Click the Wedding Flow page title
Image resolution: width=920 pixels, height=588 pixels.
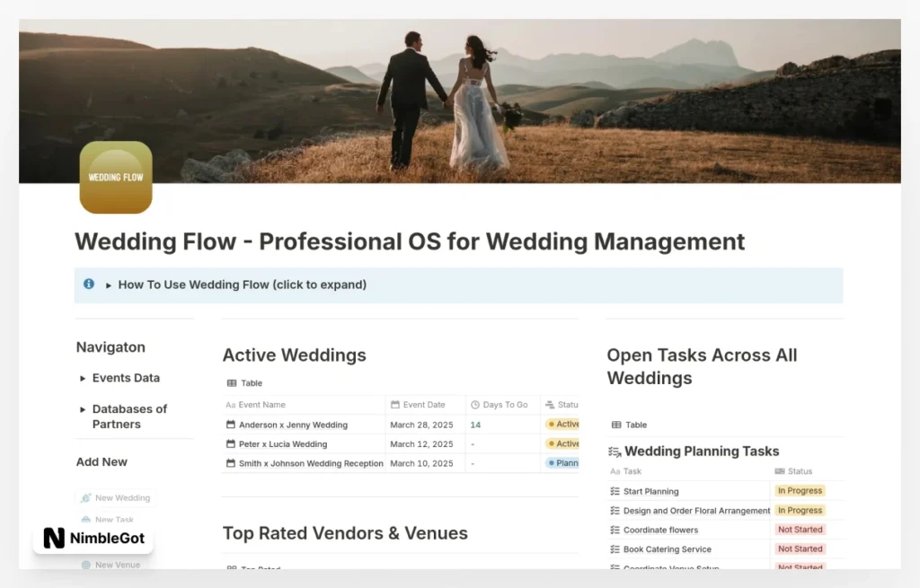(x=410, y=241)
